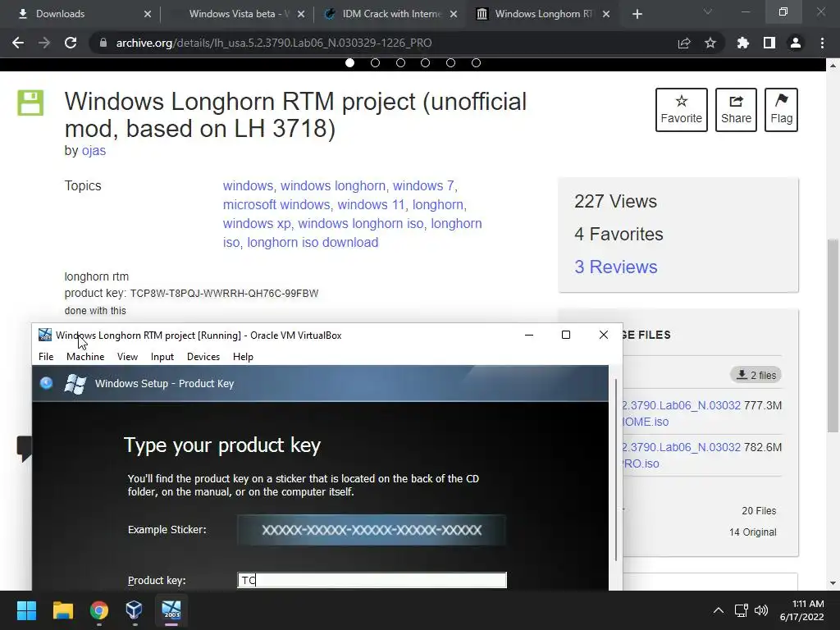Screen dimensions: 840x630
Task: Select the last carousel dot indicator
Action: point(476,62)
